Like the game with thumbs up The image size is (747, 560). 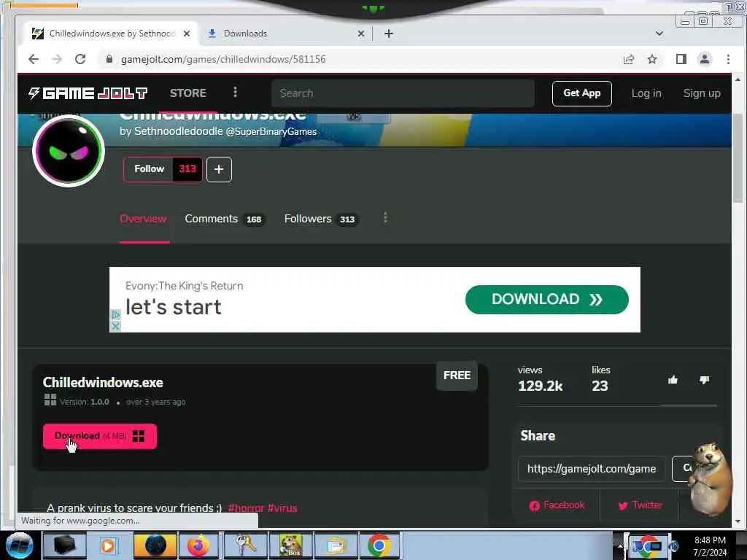click(673, 380)
